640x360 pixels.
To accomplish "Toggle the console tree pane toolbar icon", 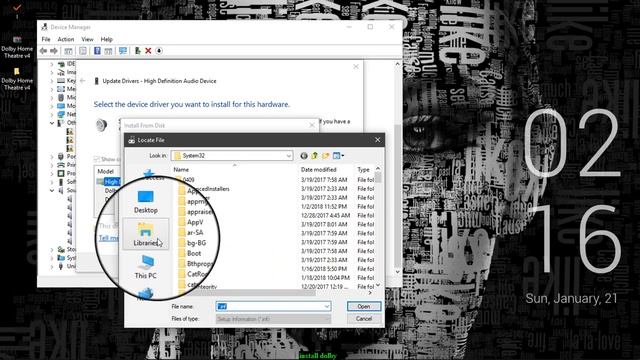I will (68, 51).
